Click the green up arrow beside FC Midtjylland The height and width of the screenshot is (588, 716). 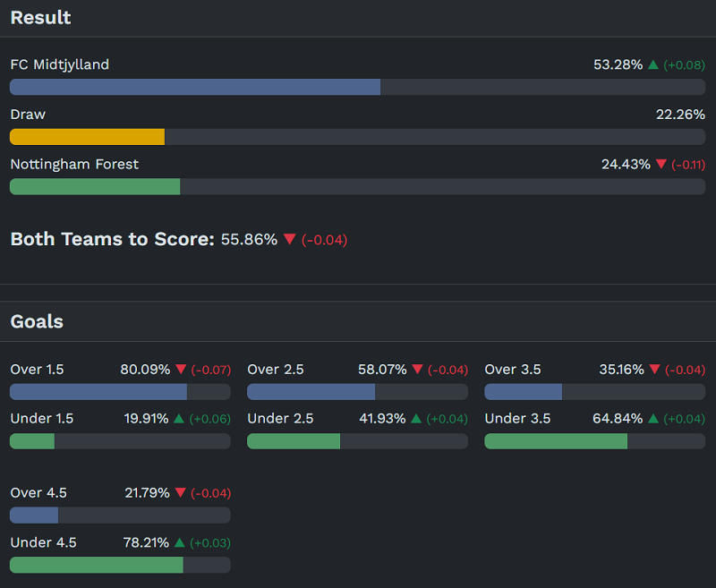coord(653,64)
